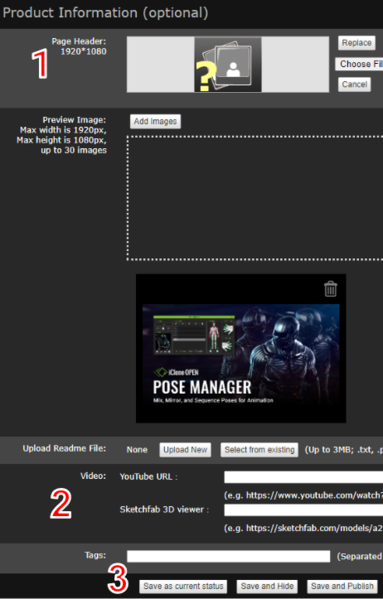This screenshot has width=383, height=599.
Task: Click Save and Publish
Action: pos(342,586)
